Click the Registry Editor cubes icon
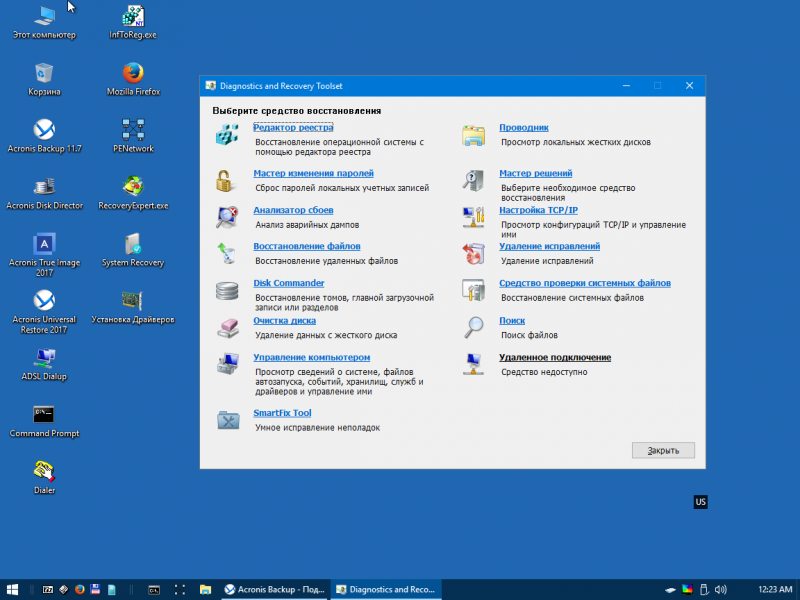The image size is (800, 600). coord(227,134)
